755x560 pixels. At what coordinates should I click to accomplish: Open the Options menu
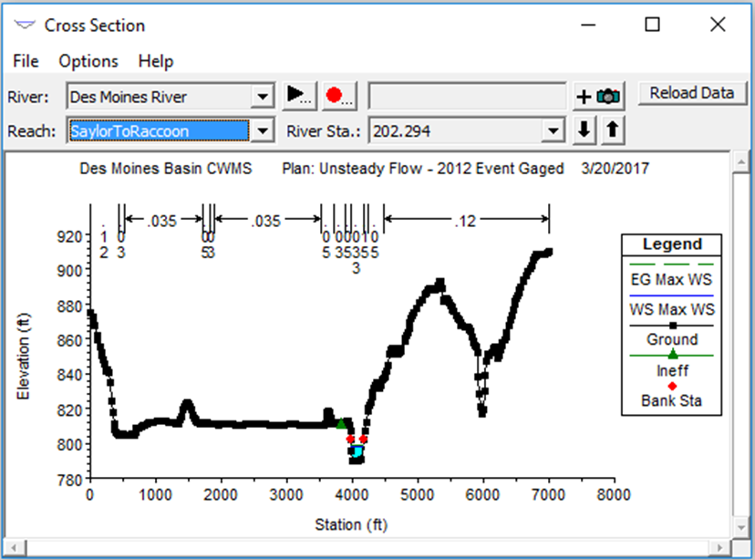88,61
